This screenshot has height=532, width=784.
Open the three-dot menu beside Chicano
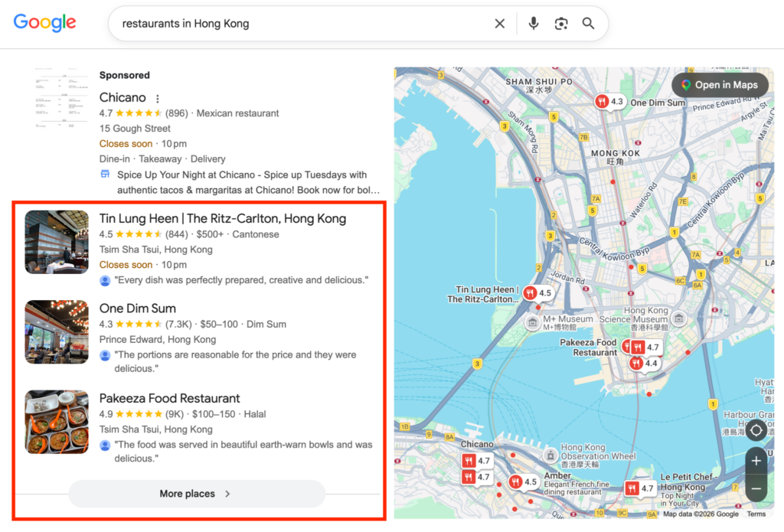click(x=158, y=99)
